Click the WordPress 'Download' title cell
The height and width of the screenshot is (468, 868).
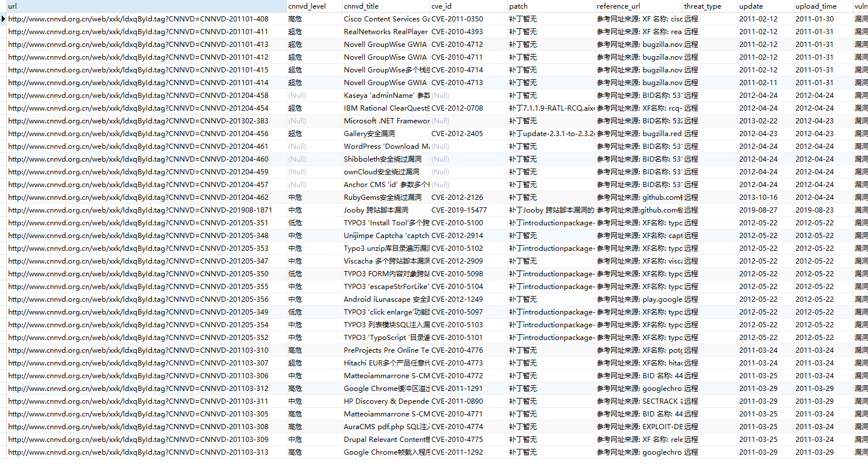coord(386,147)
